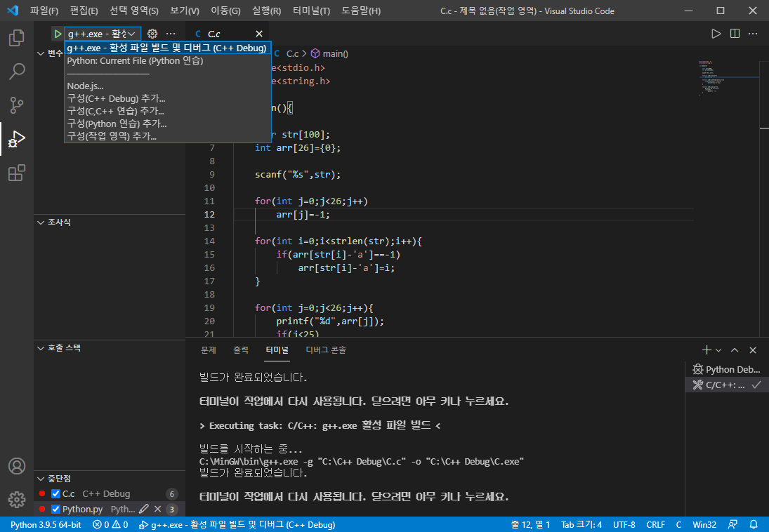Switch to the 출력 panel tab
This screenshot has height=532, width=769.
coord(241,350)
